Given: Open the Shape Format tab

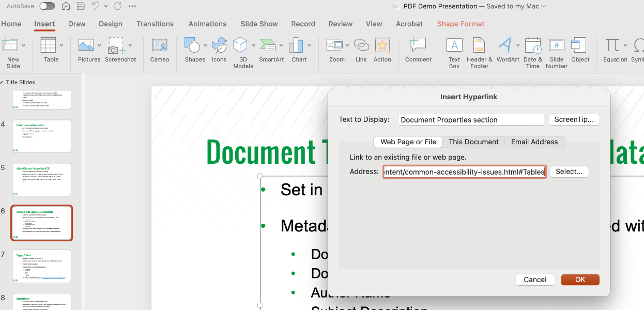Looking at the screenshot, I should coord(460,24).
